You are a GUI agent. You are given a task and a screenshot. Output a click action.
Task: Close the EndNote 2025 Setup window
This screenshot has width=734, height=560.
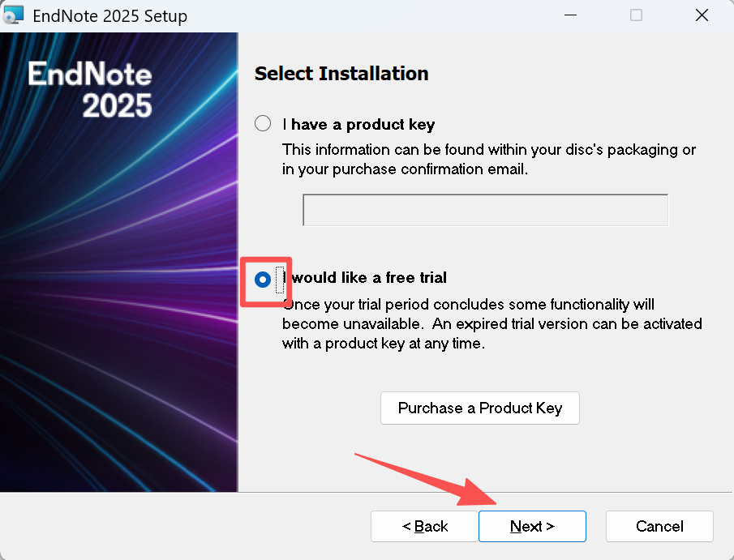click(x=702, y=15)
